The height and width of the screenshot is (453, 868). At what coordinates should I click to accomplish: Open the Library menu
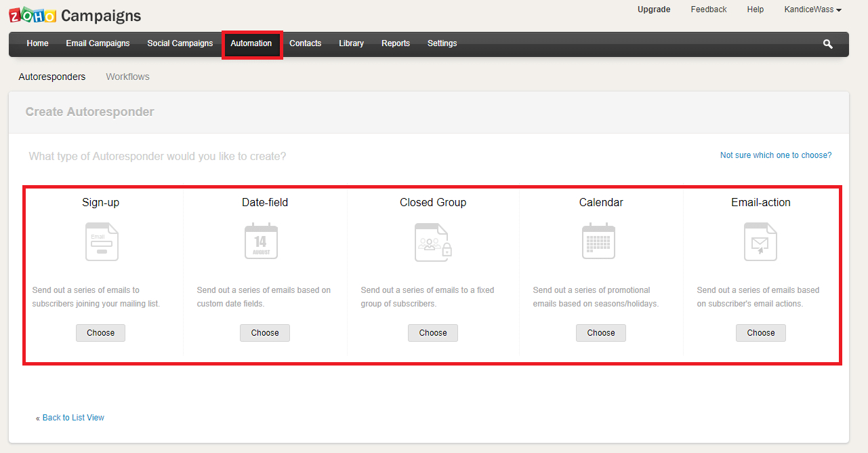(352, 43)
